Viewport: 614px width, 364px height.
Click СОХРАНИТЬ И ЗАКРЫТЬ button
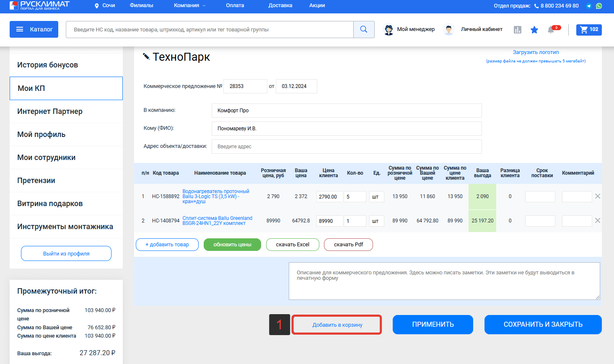click(x=543, y=325)
